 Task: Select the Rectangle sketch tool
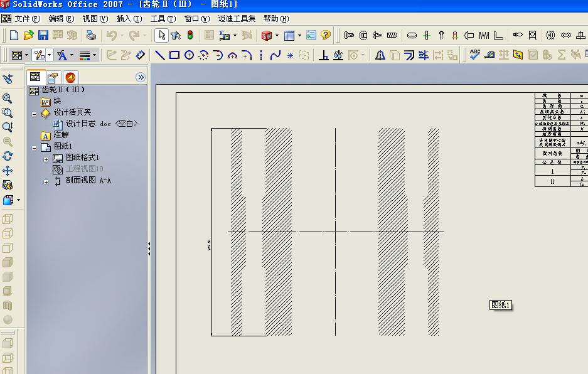pyautogui.click(x=174, y=55)
